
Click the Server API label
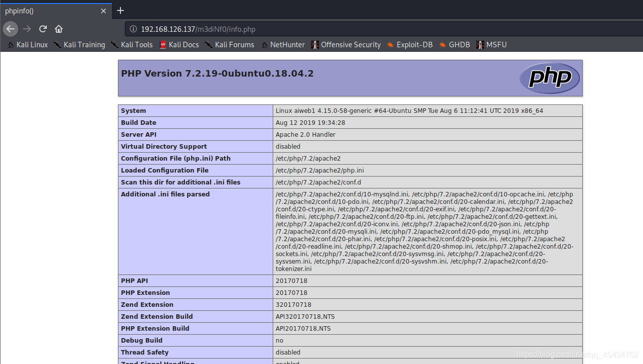tap(139, 135)
